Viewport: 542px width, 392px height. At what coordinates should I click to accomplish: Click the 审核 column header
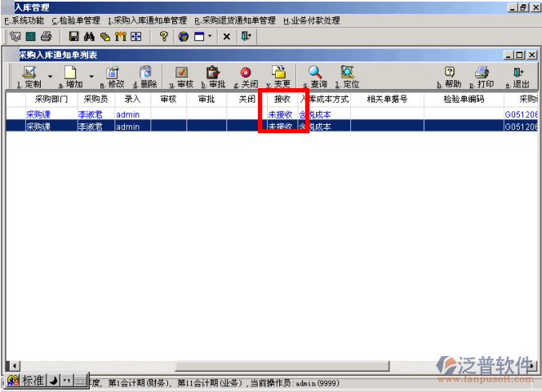point(168,100)
